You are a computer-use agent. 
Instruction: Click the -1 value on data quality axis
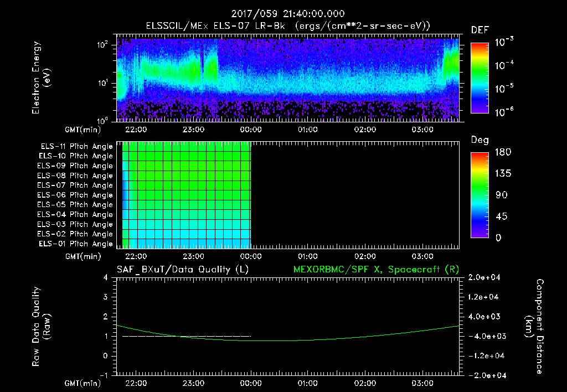[104, 375]
